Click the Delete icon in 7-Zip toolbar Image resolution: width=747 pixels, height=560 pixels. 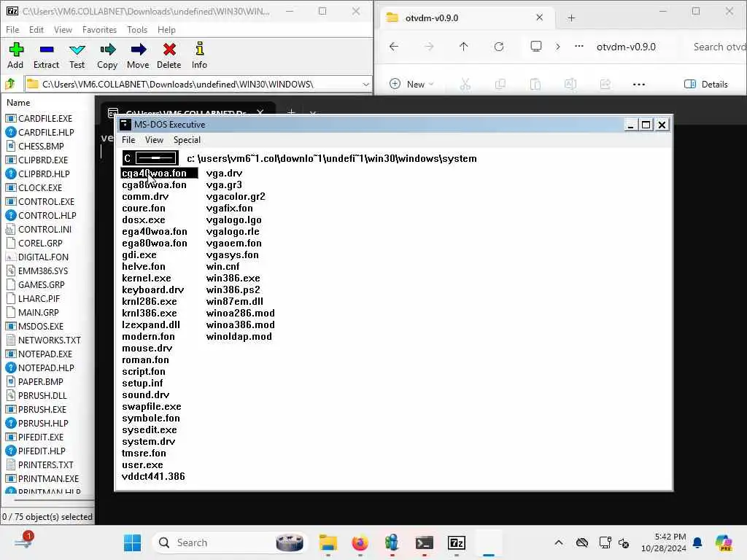pyautogui.click(x=169, y=55)
